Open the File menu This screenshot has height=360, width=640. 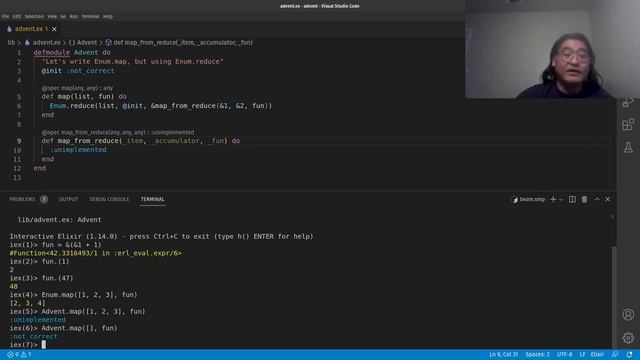(5, 17)
